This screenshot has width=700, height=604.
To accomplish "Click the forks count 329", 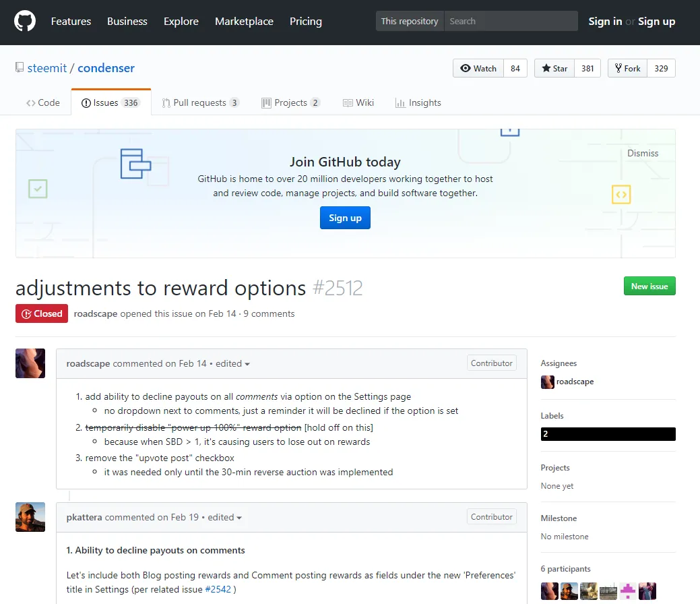I will (661, 68).
